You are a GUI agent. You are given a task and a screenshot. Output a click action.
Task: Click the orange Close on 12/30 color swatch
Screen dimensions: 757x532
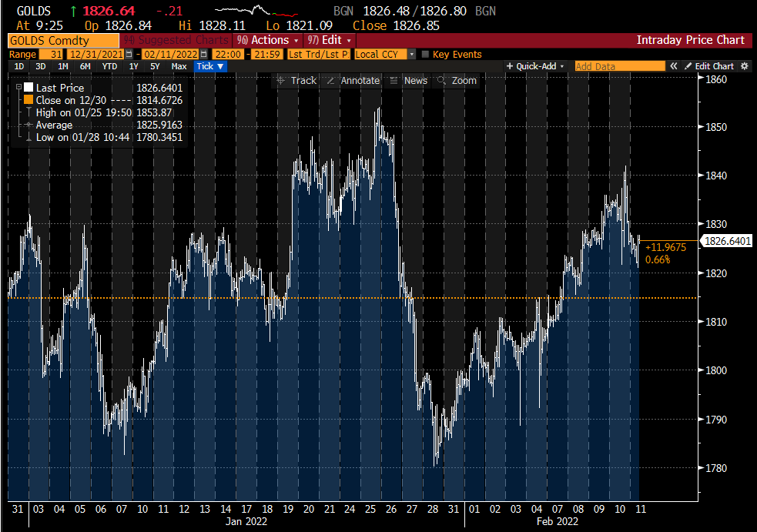28,101
